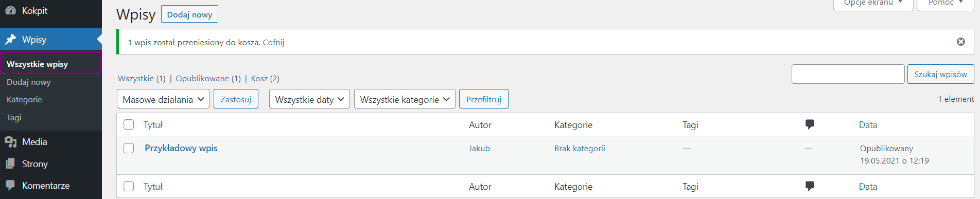Switch to the Kosz (2) filter
This screenshot has height=199, width=980.
[265, 79]
